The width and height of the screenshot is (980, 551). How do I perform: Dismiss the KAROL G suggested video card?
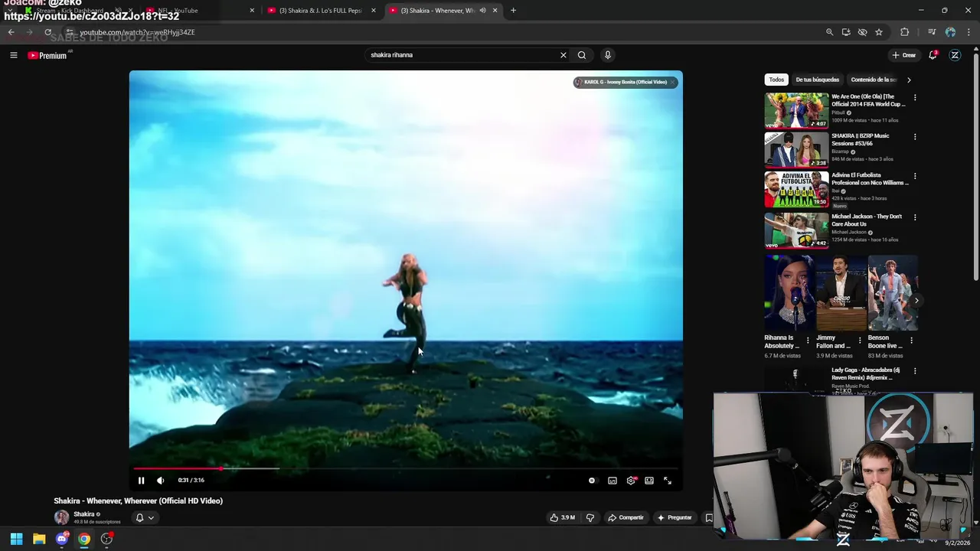(672, 82)
